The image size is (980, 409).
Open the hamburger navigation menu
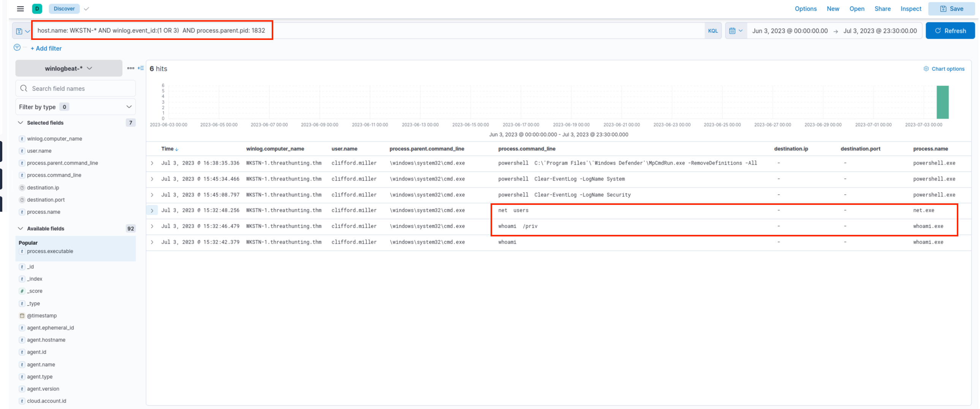21,9
